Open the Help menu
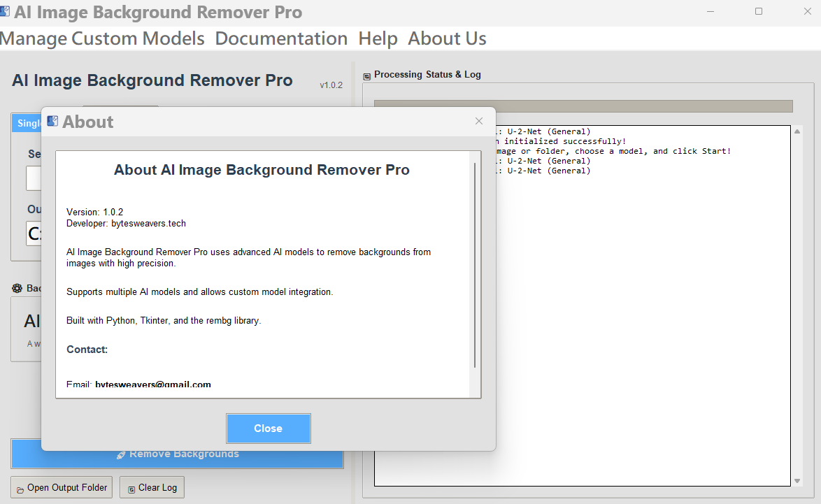This screenshot has height=504, width=821. tap(378, 38)
